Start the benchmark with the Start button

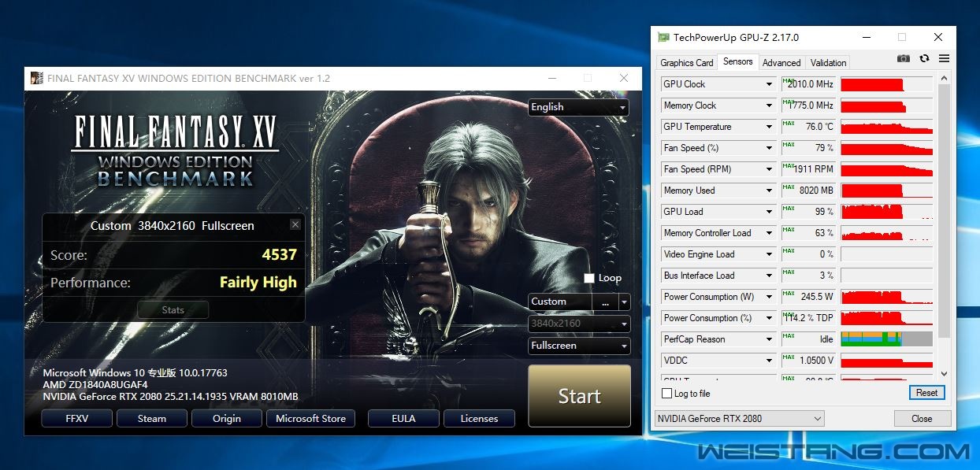(x=579, y=396)
